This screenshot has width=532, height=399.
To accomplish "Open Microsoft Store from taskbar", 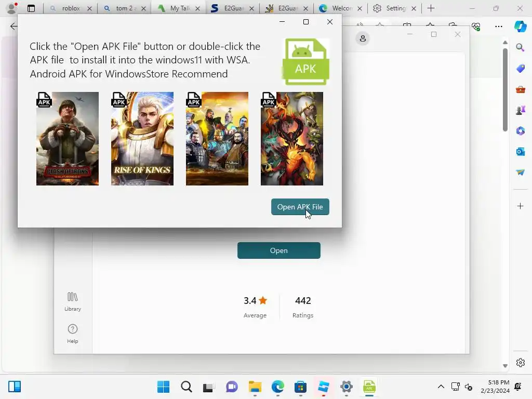I will pos(300,387).
